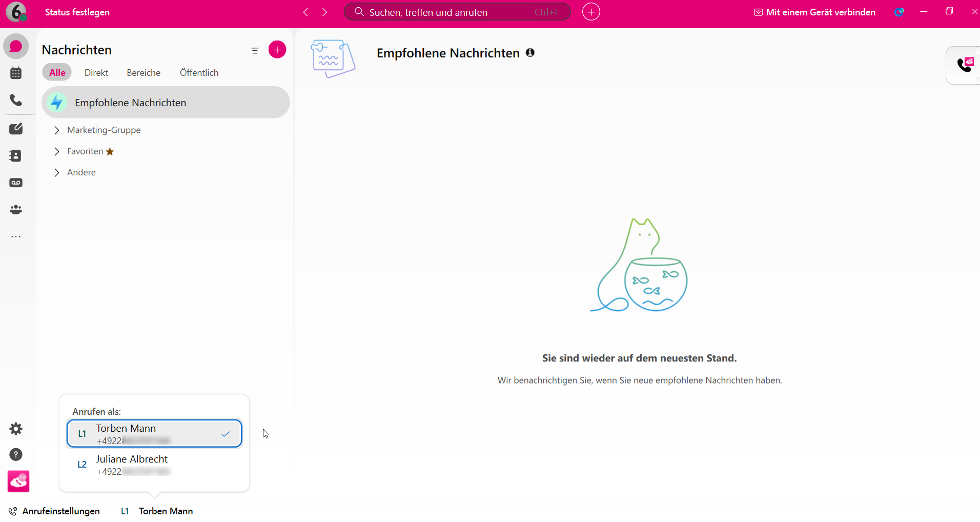Open Anrufeinstellungen at the bottom

coord(60,511)
